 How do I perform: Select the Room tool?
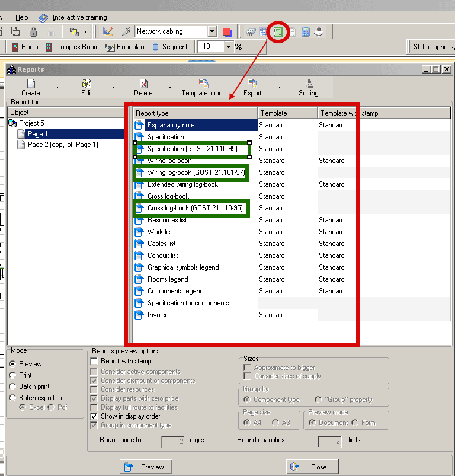coord(25,47)
